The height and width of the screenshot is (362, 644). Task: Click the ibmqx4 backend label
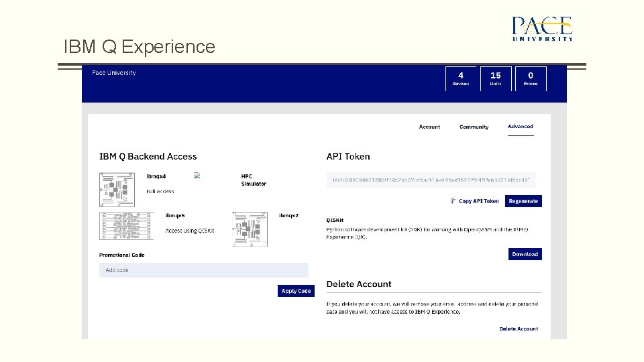[x=156, y=176]
